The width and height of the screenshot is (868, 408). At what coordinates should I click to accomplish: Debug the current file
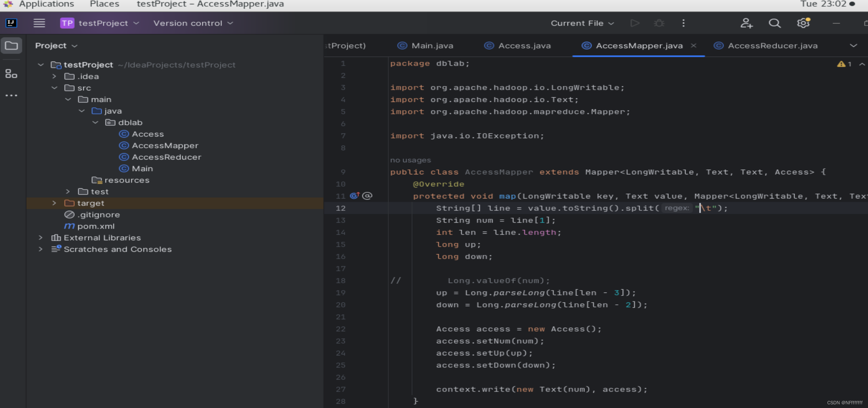[x=659, y=23]
